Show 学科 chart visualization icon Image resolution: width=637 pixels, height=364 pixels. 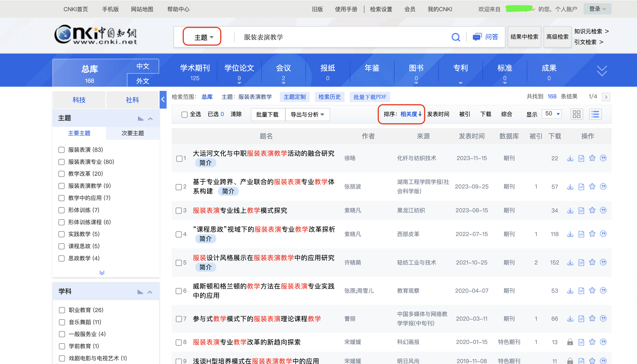coord(140,292)
